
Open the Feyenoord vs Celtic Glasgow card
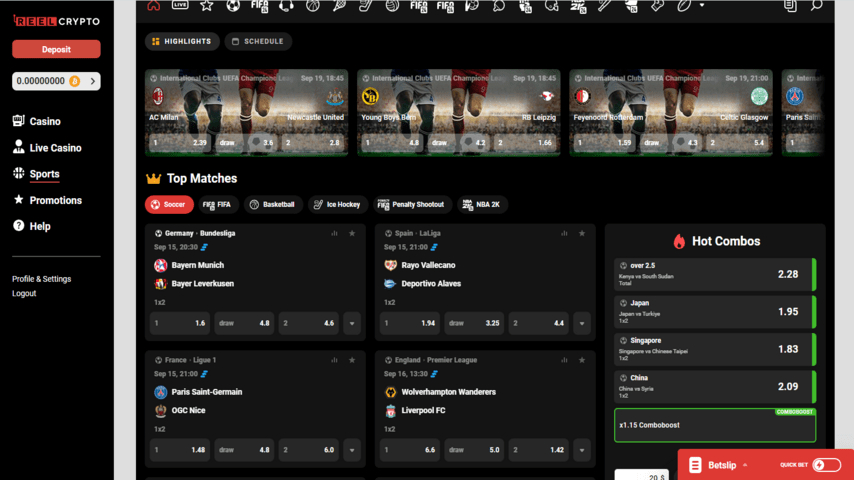coord(671,113)
